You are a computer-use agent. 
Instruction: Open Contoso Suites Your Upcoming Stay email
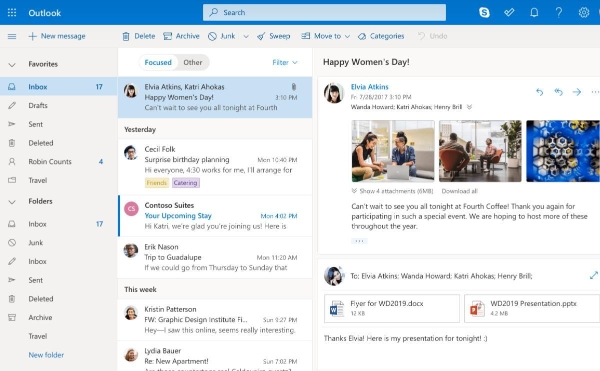click(215, 216)
